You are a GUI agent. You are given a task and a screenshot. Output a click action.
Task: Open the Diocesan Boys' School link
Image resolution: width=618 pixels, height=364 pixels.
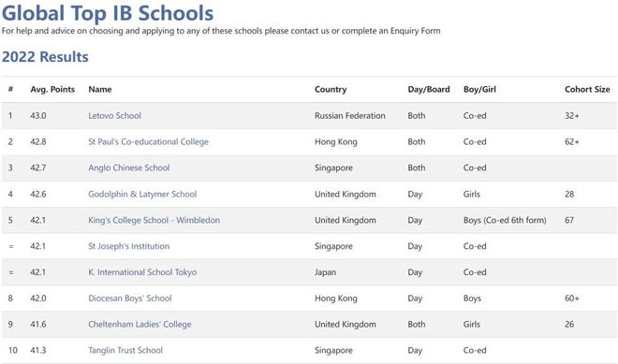[x=130, y=298]
